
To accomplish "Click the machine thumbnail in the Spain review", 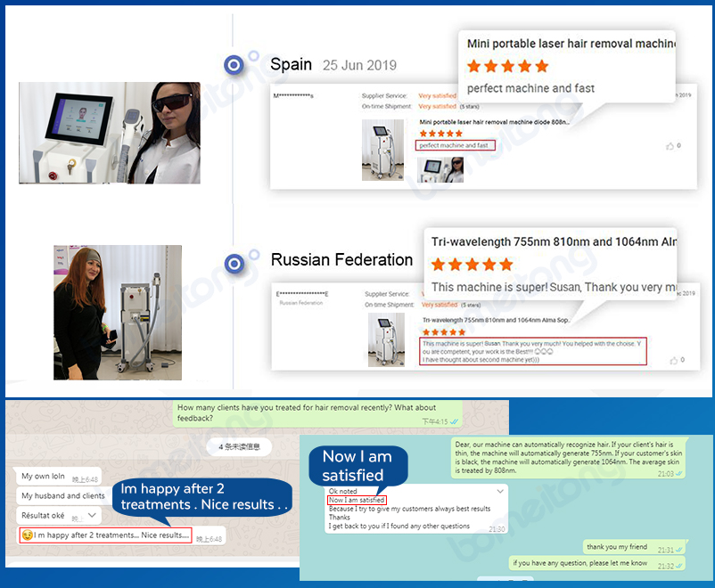I will pos(382,151).
